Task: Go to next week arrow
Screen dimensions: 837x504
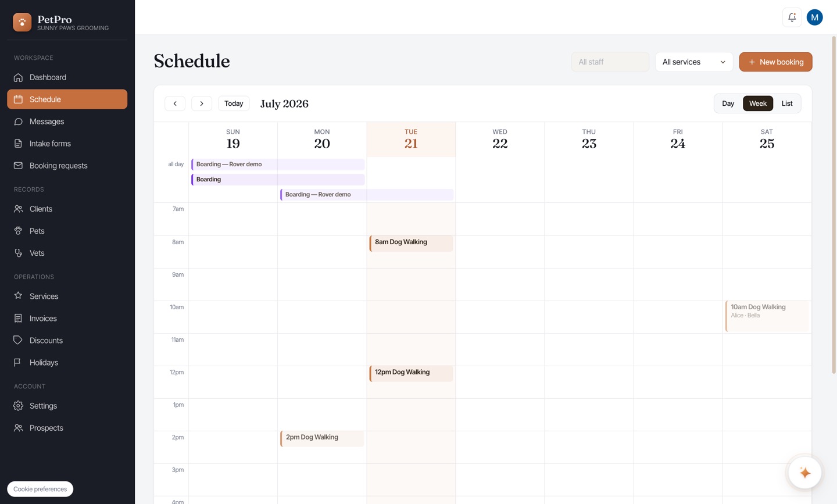Action: pos(202,103)
